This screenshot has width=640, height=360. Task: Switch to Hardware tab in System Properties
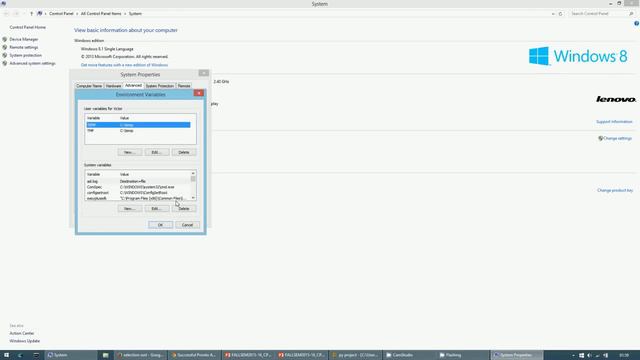pyautogui.click(x=113, y=86)
